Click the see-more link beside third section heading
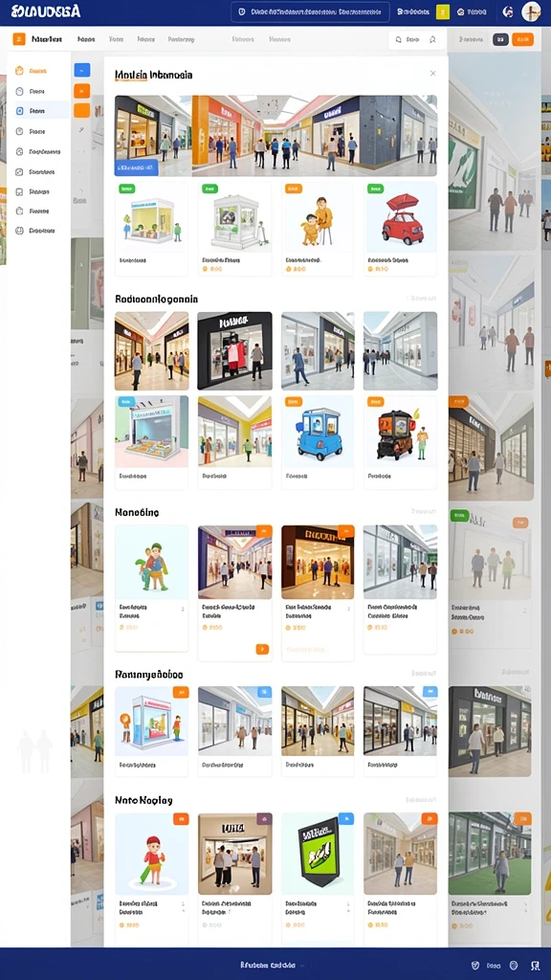 click(423, 511)
